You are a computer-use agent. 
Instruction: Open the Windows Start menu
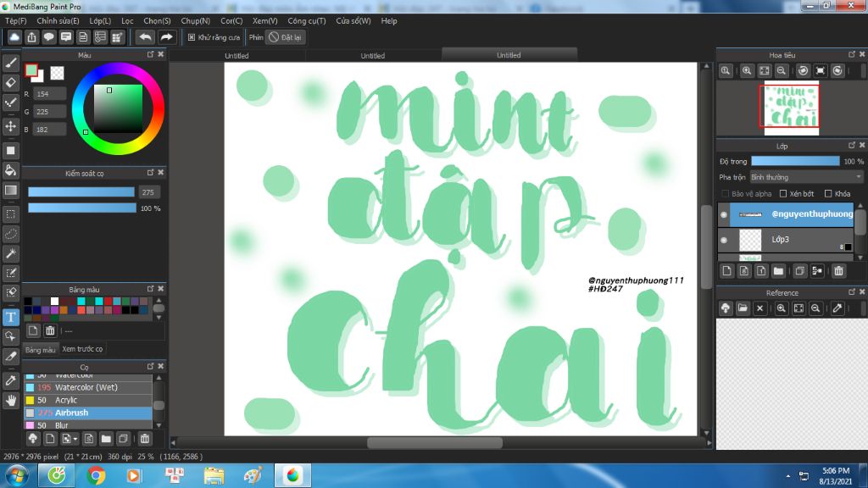(17, 476)
